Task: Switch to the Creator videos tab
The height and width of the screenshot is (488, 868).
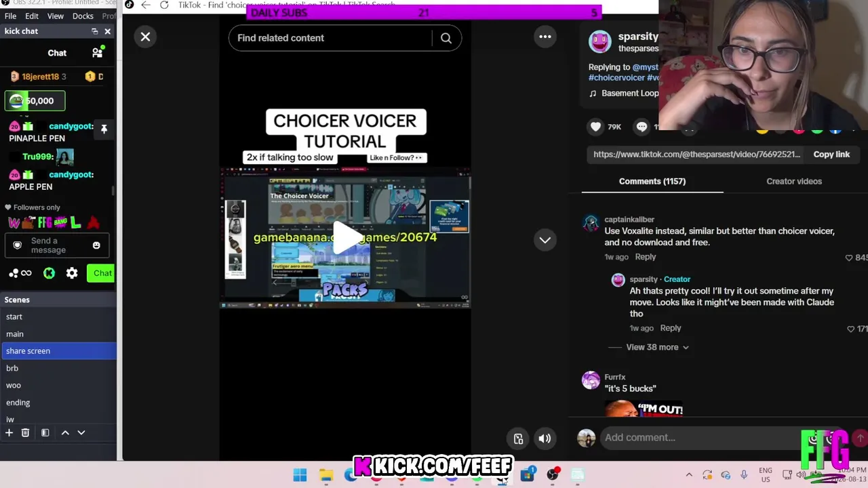Action: pos(794,182)
